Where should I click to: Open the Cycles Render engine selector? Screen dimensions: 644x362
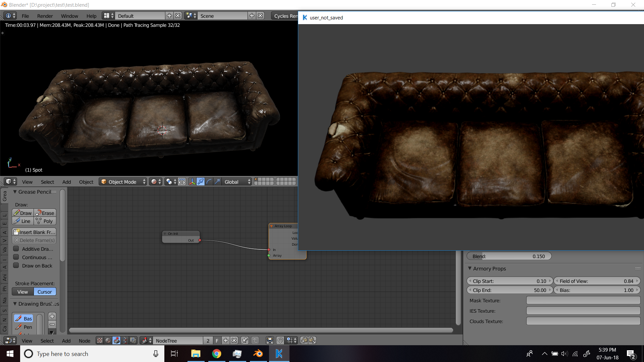click(284, 16)
